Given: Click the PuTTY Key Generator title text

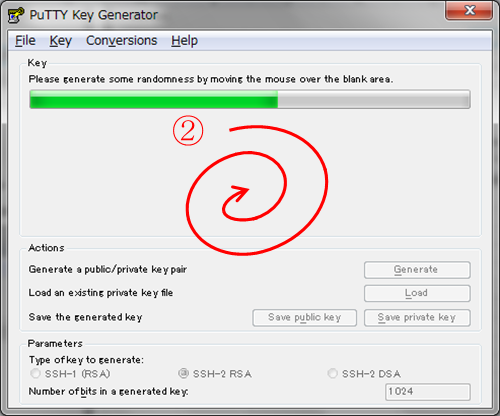Looking at the screenshot, I should click(x=93, y=15).
